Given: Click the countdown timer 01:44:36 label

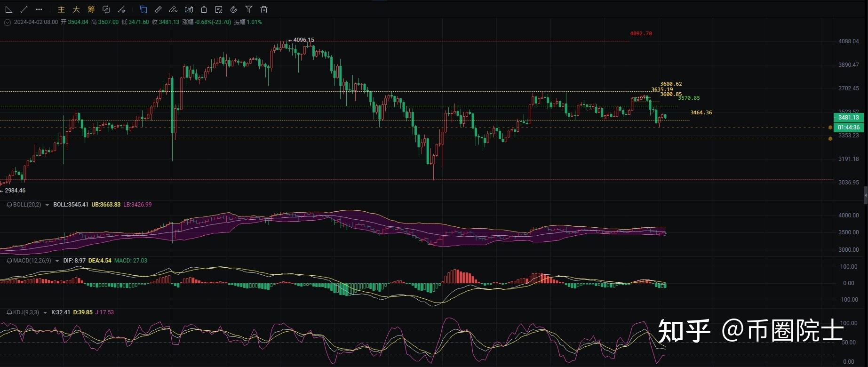Looking at the screenshot, I should [x=848, y=127].
